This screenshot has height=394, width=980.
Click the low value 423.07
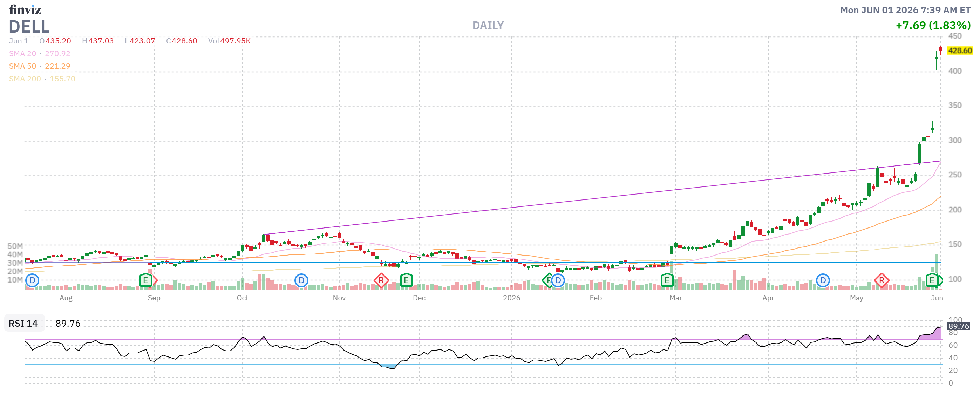pos(142,41)
